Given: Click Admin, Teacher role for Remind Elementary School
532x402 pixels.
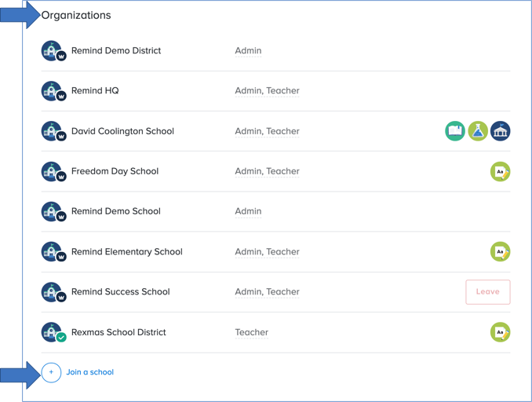Looking at the screenshot, I should coord(268,251).
